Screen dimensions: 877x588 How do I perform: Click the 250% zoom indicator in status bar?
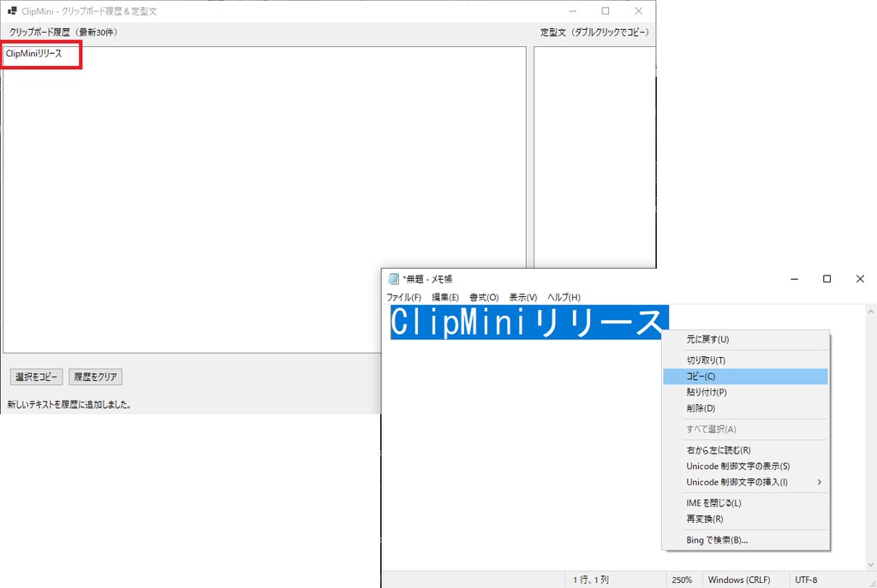(683, 579)
